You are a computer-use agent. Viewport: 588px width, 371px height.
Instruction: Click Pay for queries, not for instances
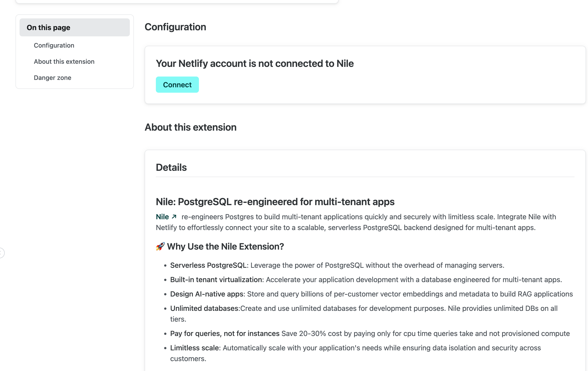225,334
